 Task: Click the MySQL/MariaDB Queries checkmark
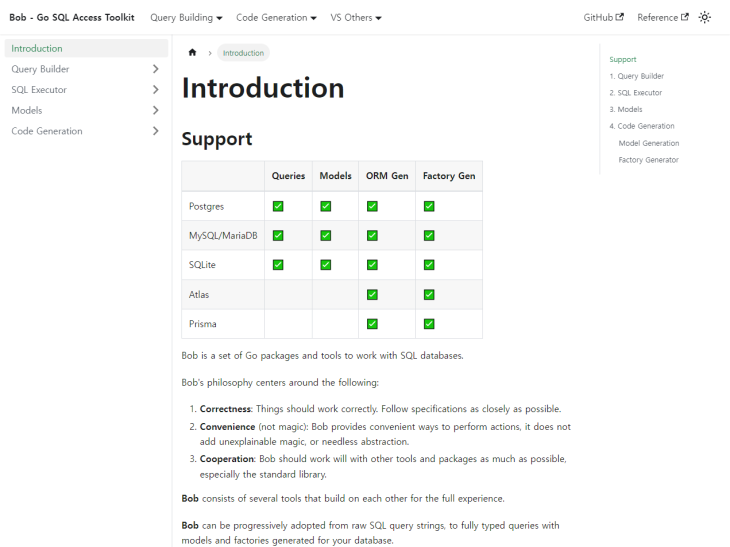point(278,236)
